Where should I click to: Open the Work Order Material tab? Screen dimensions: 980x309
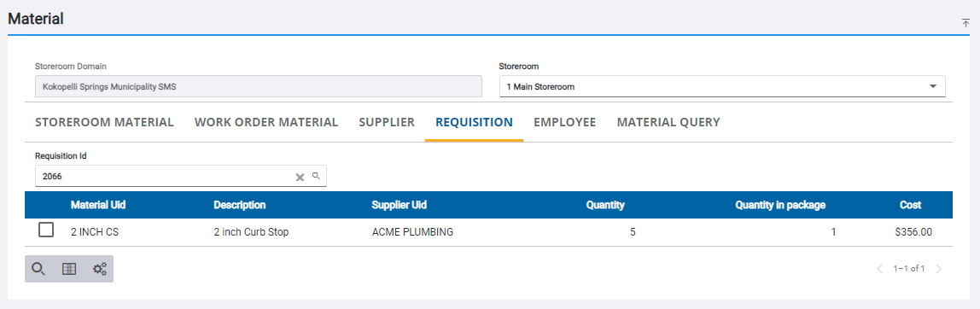point(266,123)
